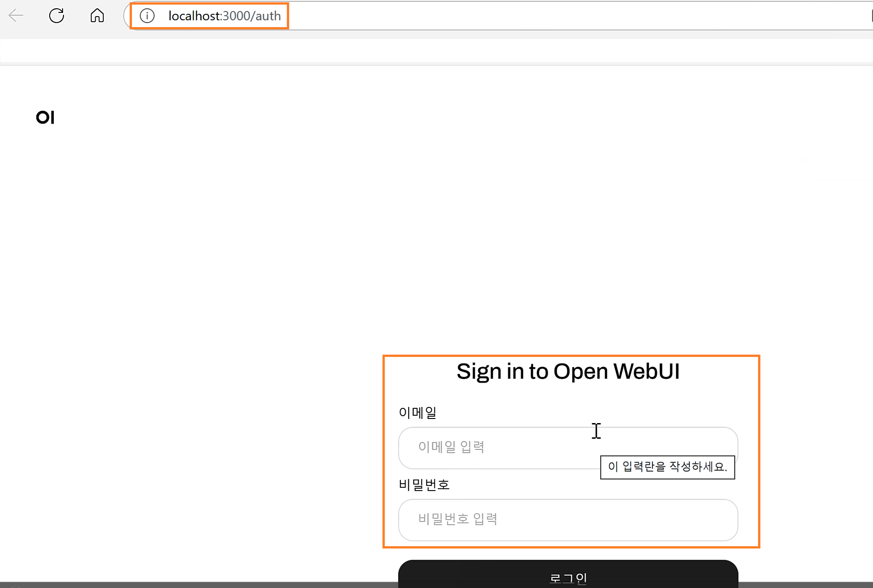View site information icon in address bar
This screenshot has height=588, width=873.
pyautogui.click(x=147, y=16)
